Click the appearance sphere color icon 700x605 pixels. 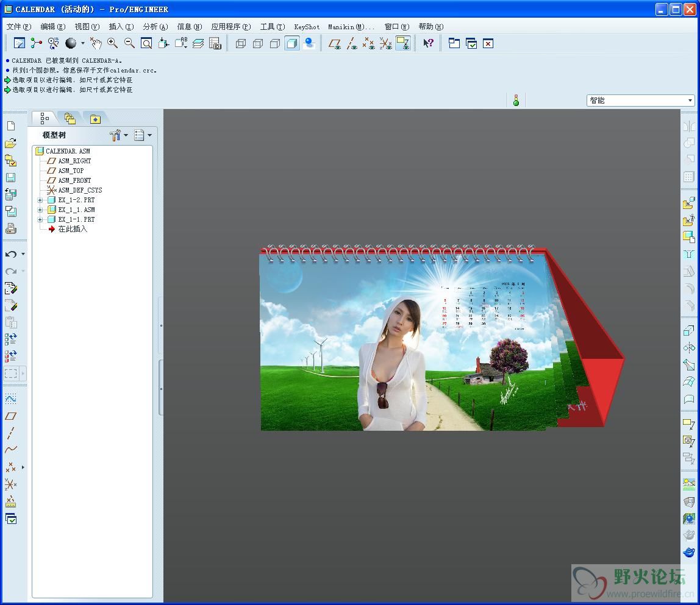[x=71, y=43]
